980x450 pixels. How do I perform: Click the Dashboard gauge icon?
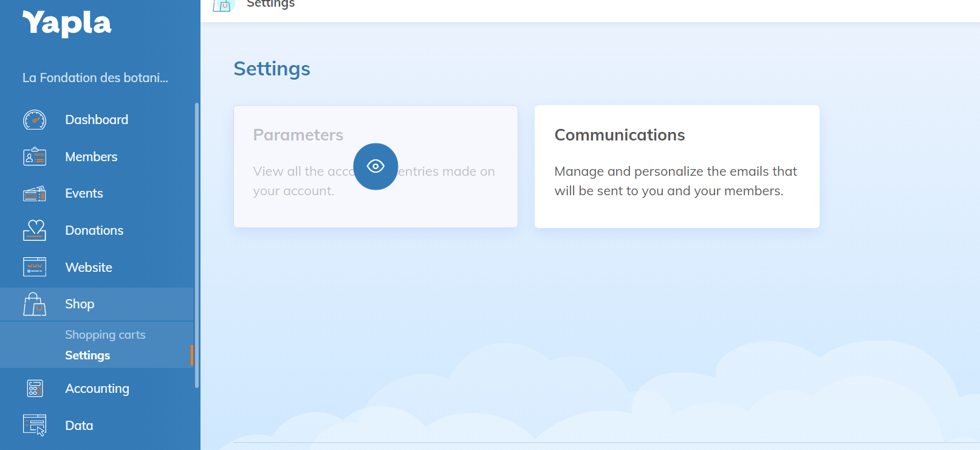[x=35, y=120]
